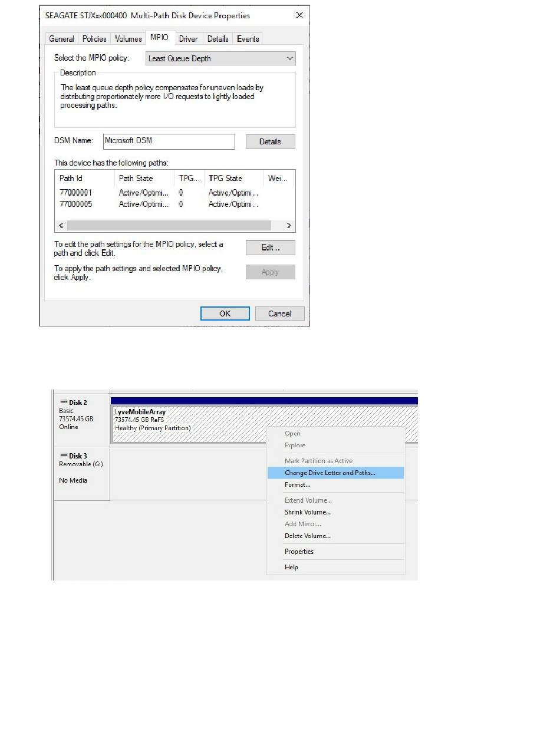
Task: Click the DSM Details button
Action: tap(270, 141)
